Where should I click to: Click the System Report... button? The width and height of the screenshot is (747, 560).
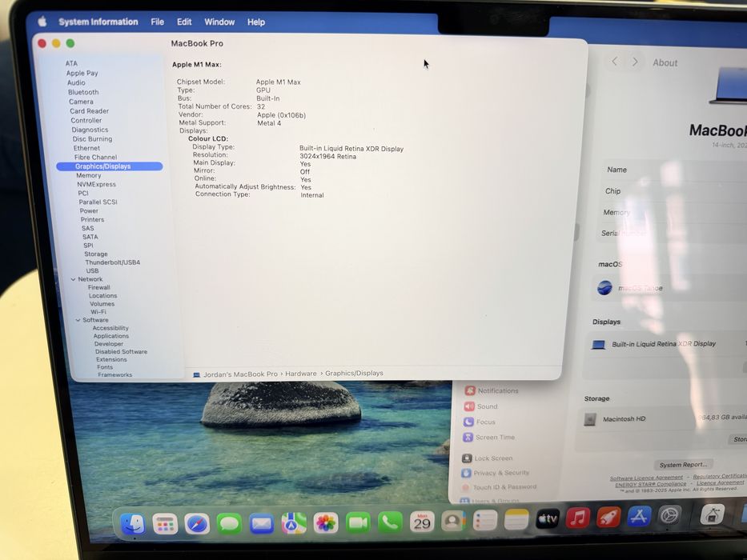pos(683,464)
